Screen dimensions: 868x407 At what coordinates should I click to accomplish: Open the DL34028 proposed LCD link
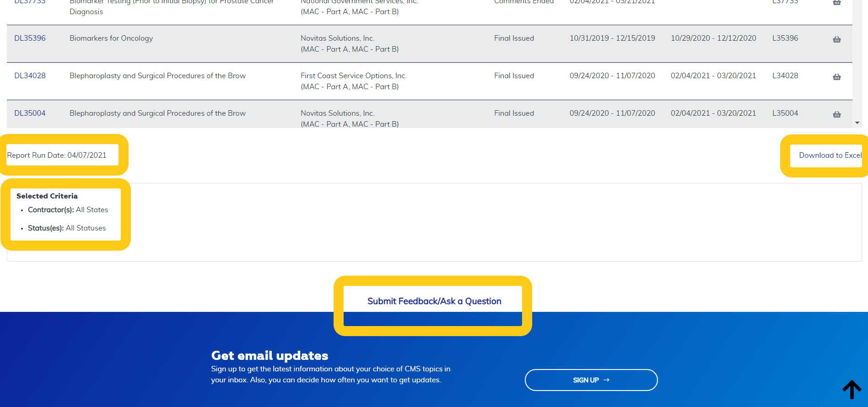(30, 76)
